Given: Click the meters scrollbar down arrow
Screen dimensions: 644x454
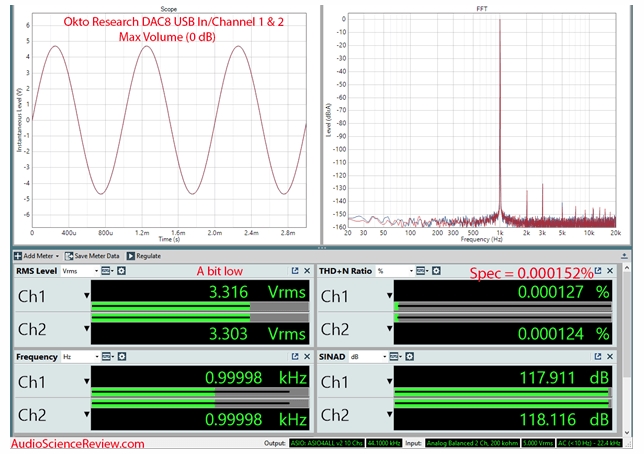Looking at the screenshot, I should click(627, 432).
